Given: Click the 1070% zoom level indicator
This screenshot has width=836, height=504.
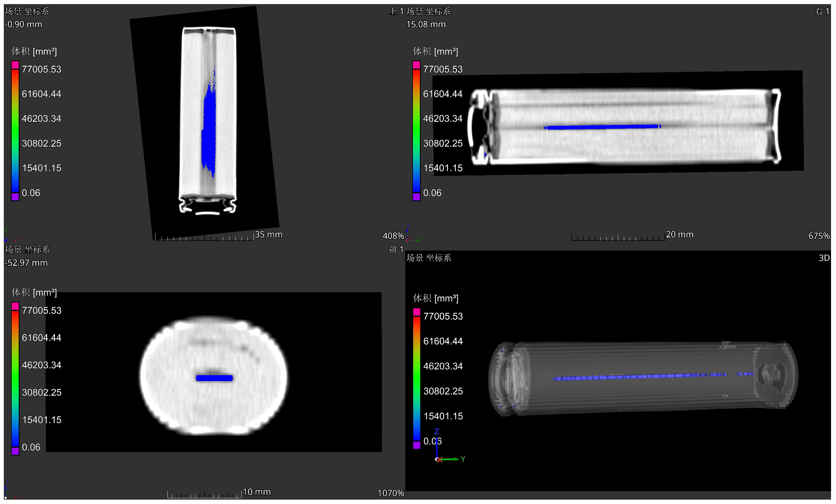Looking at the screenshot, I should point(390,493).
